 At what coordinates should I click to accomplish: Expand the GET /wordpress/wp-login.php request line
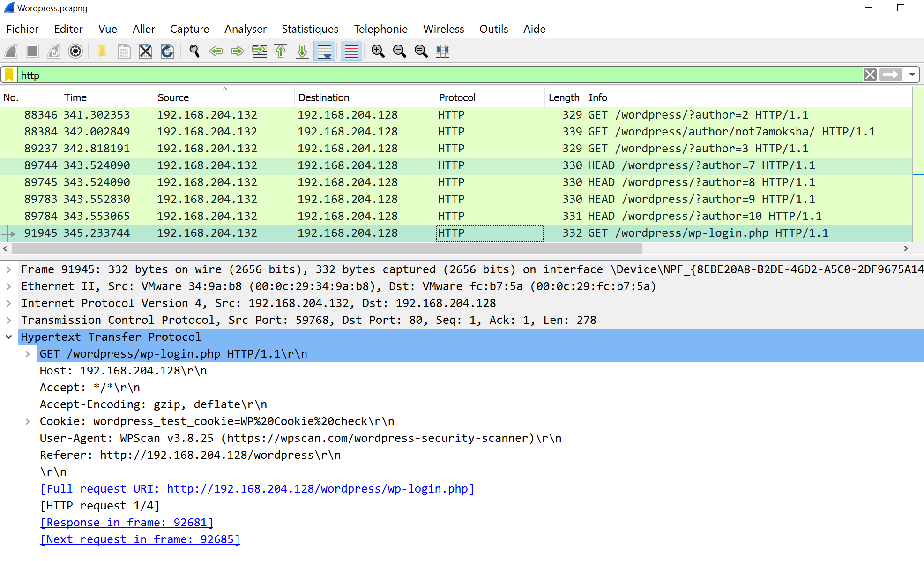click(28, 354)
